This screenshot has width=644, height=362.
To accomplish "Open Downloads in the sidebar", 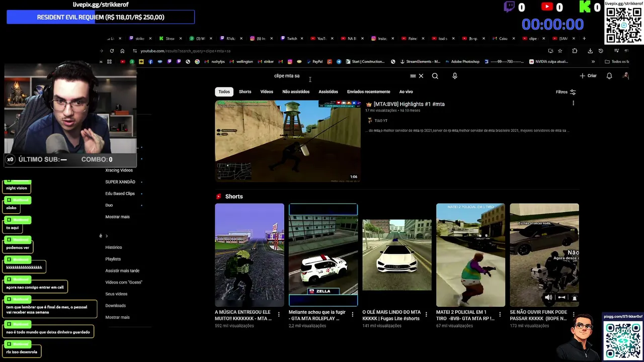I will [115, 306].
